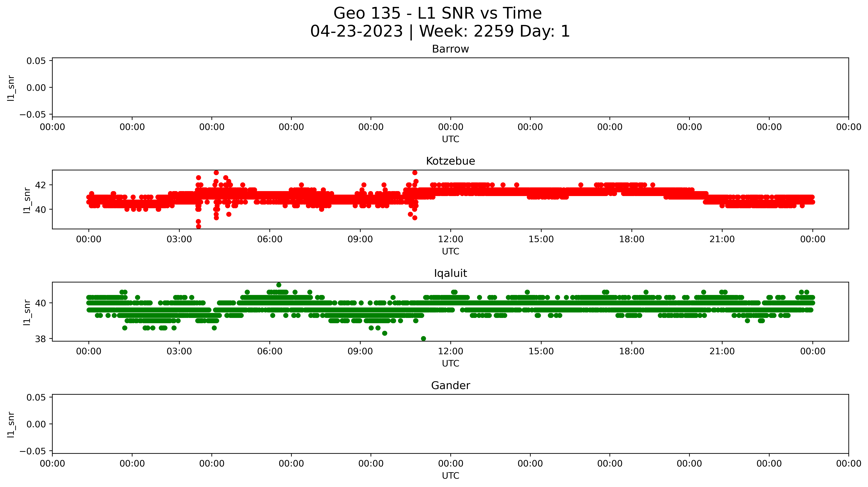Viewport: 868px width, 487px height.
Task: Click the subtitle '04-23-2023 | Week: 2259 Day: 1'
Action: (440, 31)
